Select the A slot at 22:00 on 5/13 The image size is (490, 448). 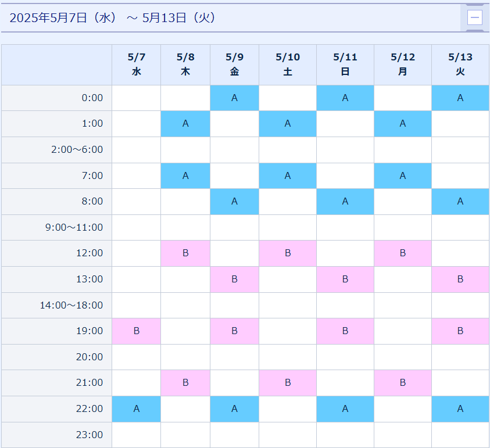click(x=460, y=409)
